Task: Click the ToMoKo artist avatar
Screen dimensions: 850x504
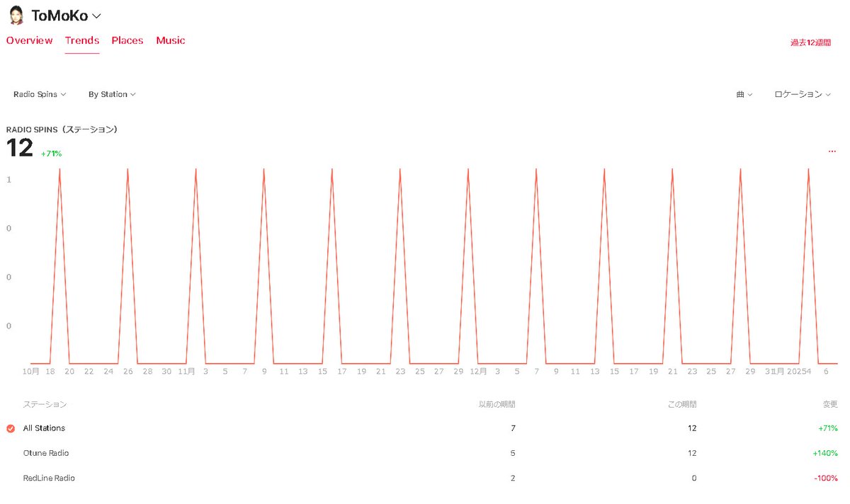Action: tap(16, 15)
